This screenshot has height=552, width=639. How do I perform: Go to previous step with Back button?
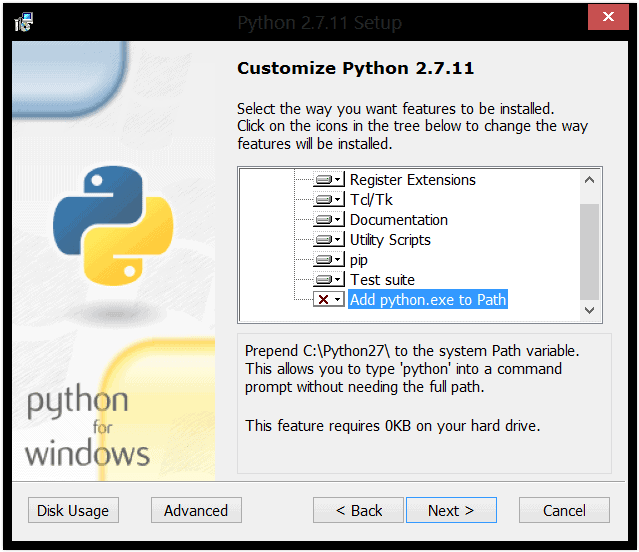coord(358,510)
